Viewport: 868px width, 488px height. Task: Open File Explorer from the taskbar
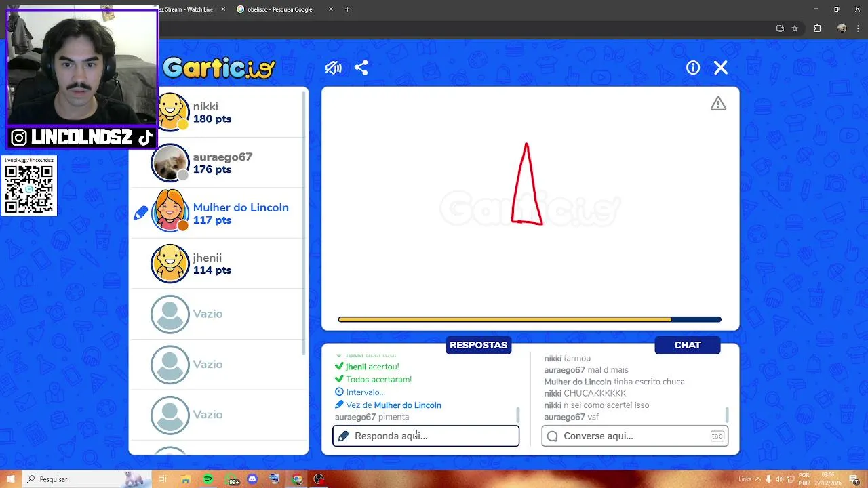coord(185,479)
